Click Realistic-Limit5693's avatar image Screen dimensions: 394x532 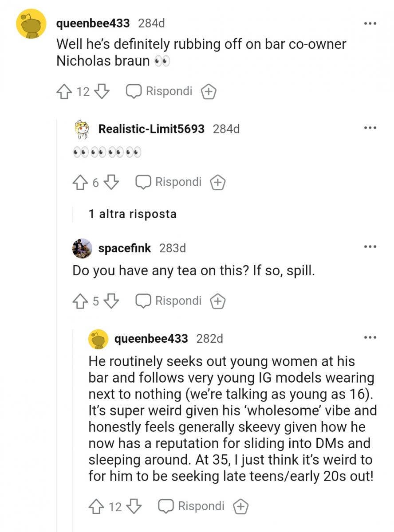point(82,129)
